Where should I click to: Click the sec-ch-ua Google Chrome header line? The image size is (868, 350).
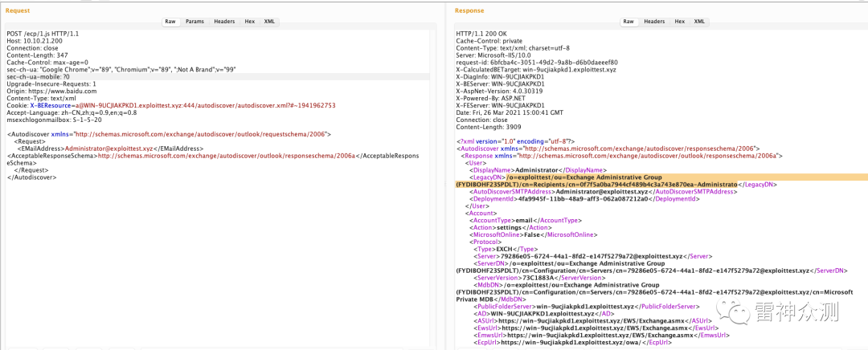pos(122,70)
